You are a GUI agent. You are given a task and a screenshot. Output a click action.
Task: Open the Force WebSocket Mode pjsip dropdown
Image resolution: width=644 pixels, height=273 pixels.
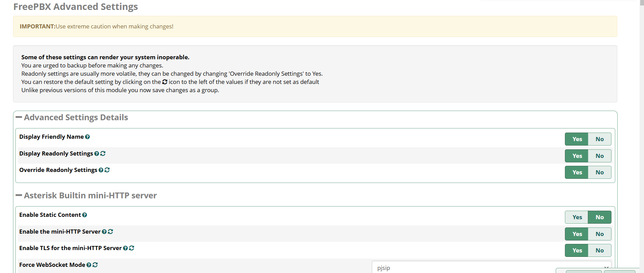click(x=492, y=267)
